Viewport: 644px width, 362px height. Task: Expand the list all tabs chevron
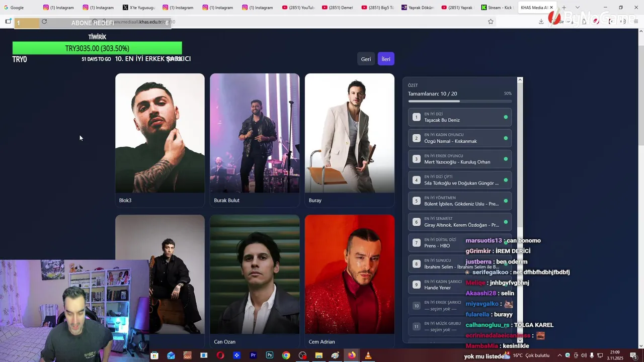pyautogui.click(x=577, y=8)
